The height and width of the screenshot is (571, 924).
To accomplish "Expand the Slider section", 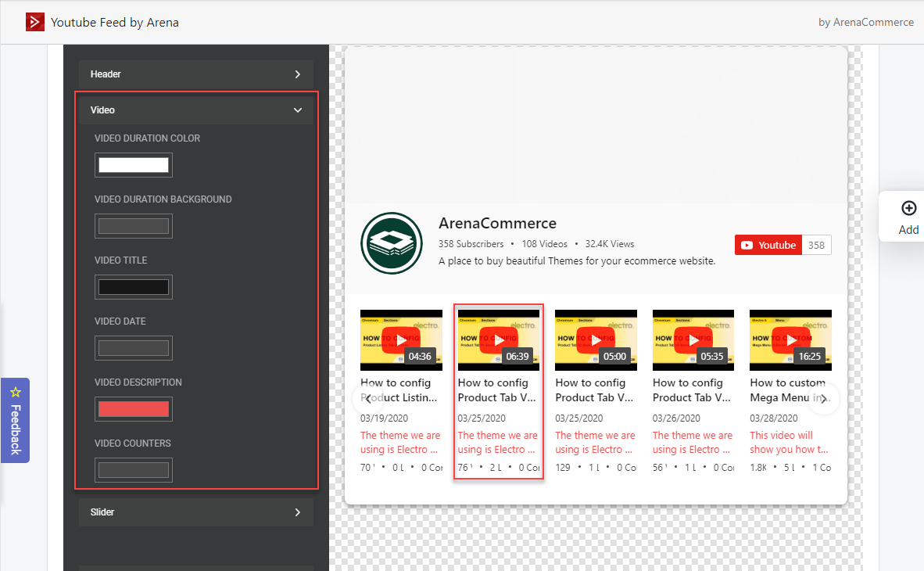I will 195,512.
